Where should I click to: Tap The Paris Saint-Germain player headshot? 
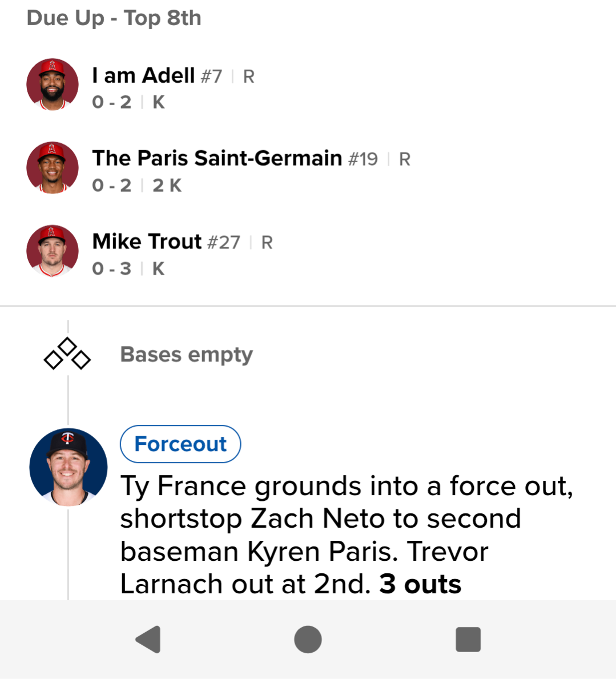click(x=53, y=167)
